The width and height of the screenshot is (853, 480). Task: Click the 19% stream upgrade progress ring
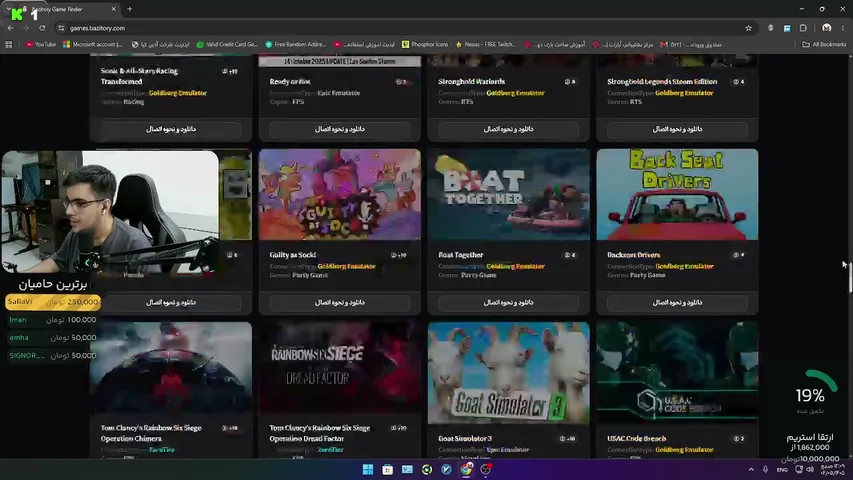click(x=811, y=395)
